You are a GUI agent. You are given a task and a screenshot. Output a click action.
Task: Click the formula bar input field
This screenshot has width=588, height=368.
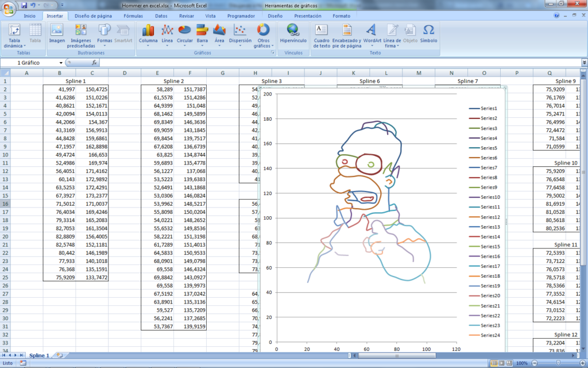(339, 63)
